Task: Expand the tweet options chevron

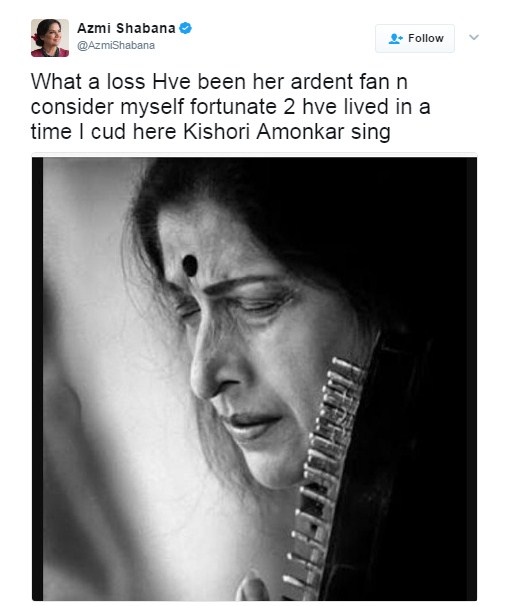Action: coord(474,37)
